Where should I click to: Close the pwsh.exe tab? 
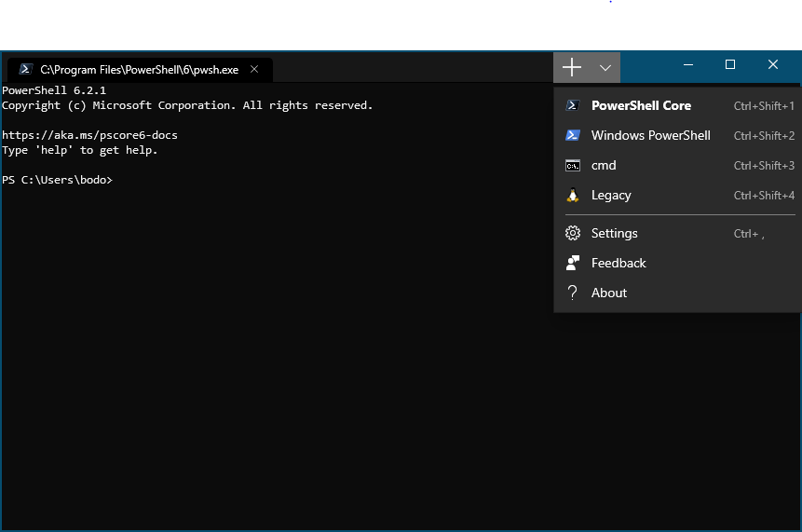254,69
